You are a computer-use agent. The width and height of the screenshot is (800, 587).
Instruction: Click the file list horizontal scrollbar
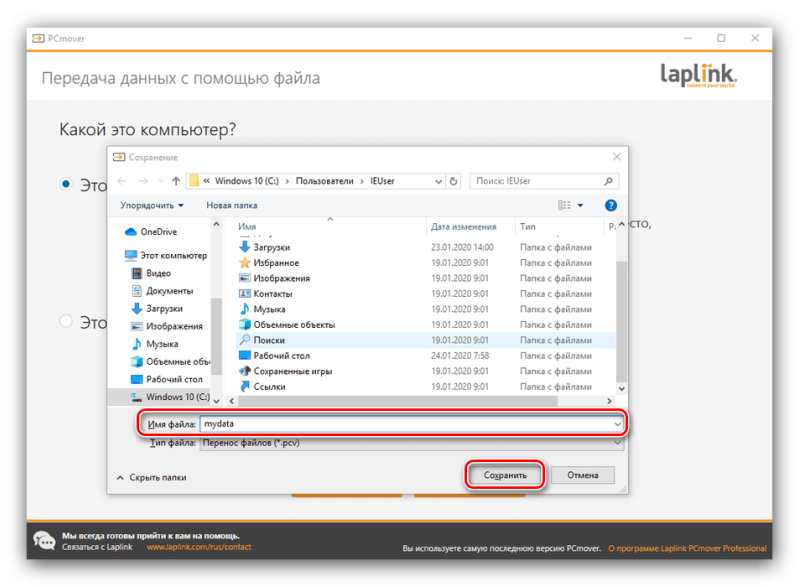[397, 401]
